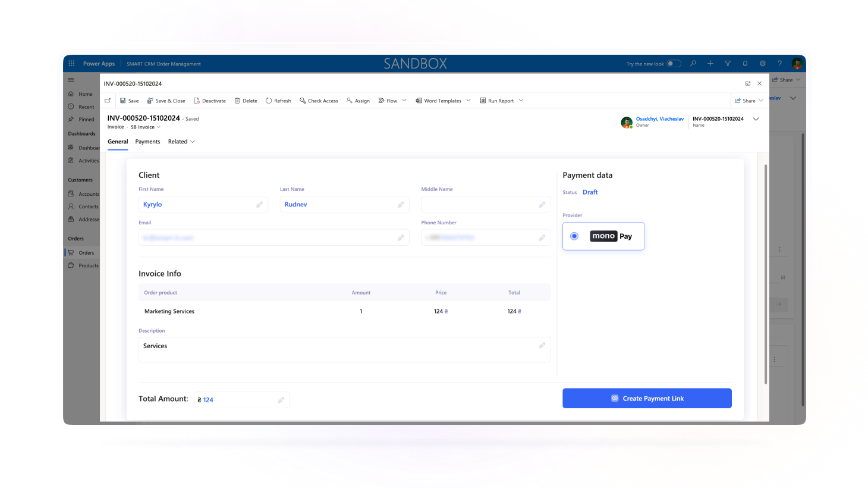Click the Delete trash icon
The height and width of the screenshot is (488, 868).
pyautogui.click(x=237, y=101)
